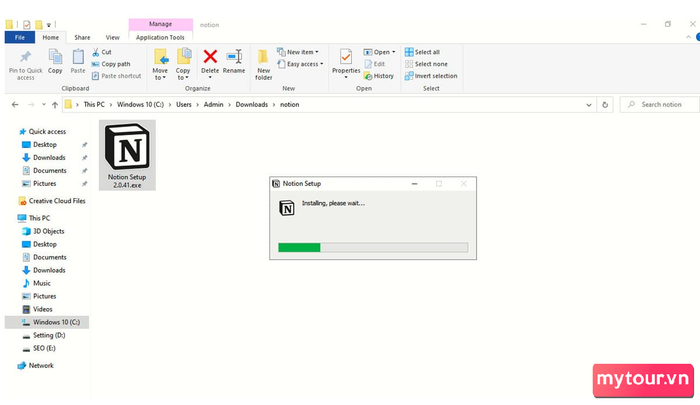The image size is (700, 405).
Task: Open the Move to ribbon button
Action: 160,64
